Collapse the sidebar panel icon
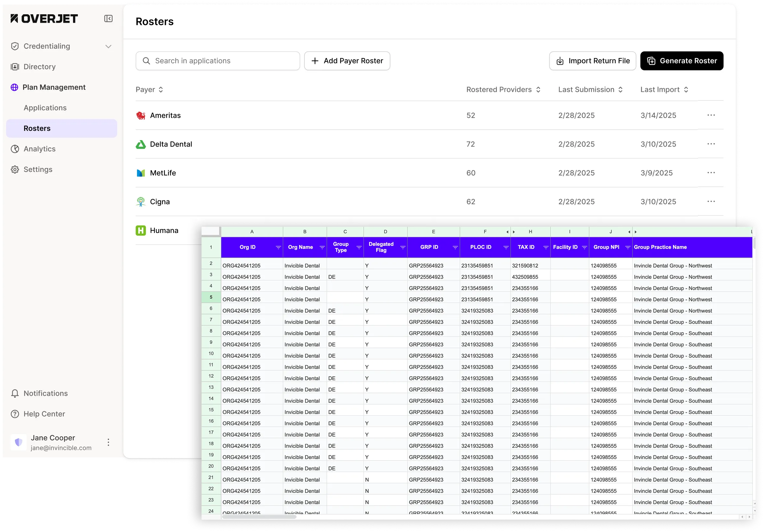Viewport: 764px width, 532px height. pyautogui.click(x=108, y=18)
